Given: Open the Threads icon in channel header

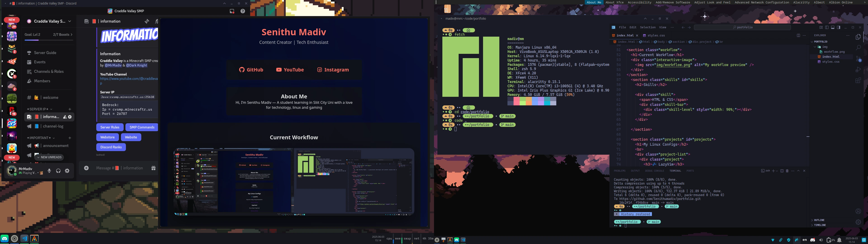Looking at the screenshot, I should click(147, 21).
